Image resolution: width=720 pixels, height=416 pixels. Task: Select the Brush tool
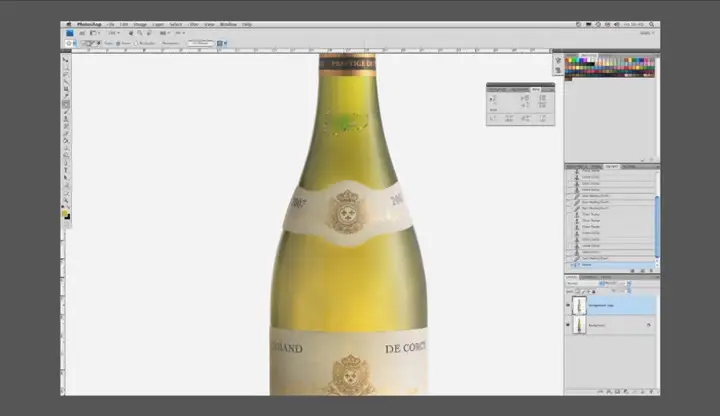tap(66, 112)
